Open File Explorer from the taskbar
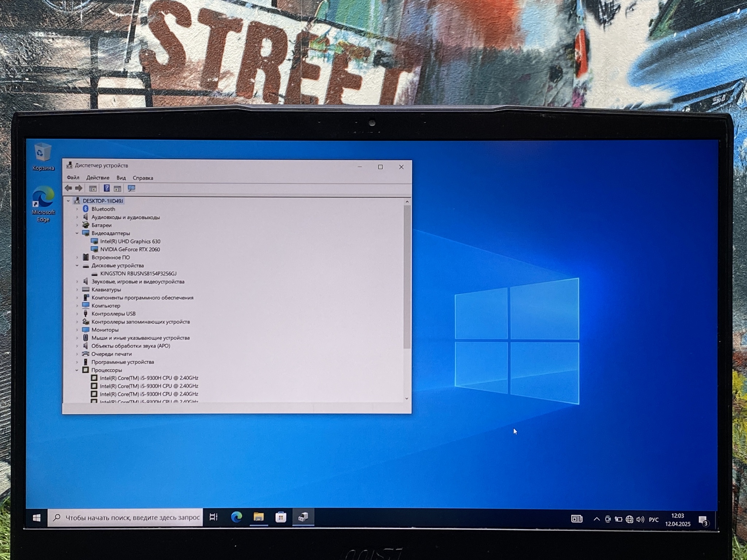 (x=259, y=517)
